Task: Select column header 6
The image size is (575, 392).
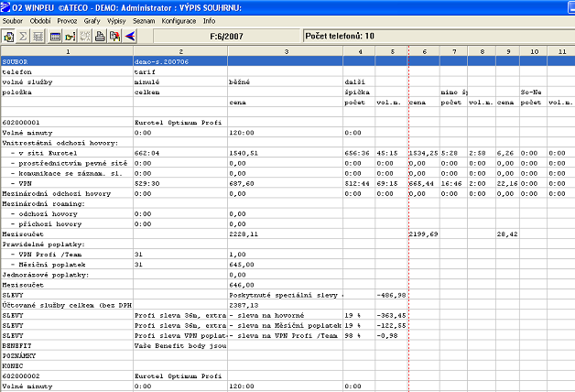Action: click(x=424, y=51)
